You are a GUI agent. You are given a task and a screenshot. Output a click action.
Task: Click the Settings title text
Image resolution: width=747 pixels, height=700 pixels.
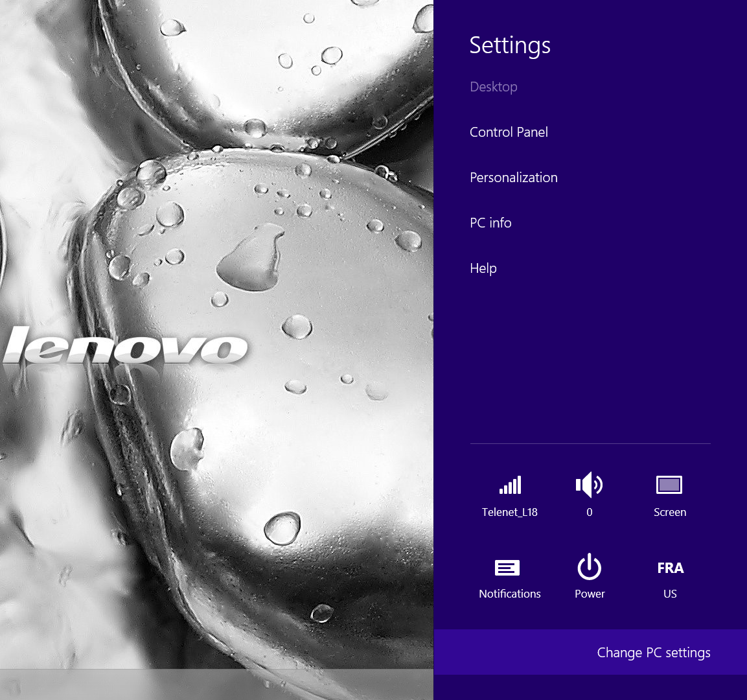pos(509,45)
